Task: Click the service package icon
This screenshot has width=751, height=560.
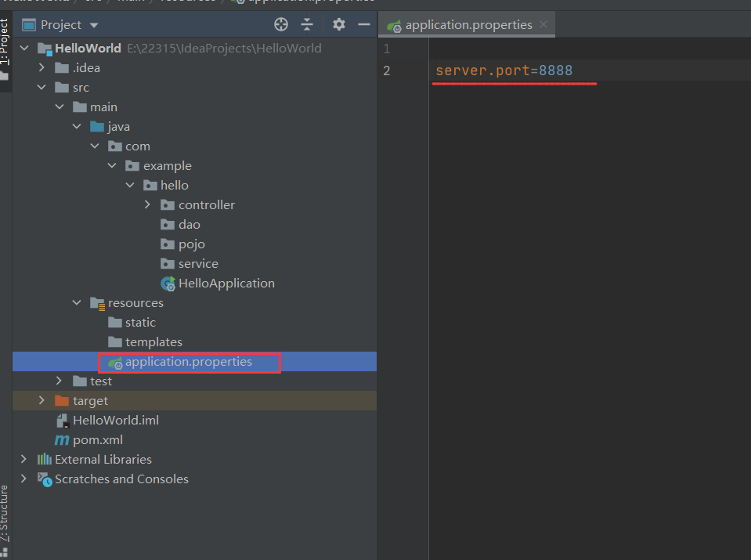Action: tap(168, 264)
